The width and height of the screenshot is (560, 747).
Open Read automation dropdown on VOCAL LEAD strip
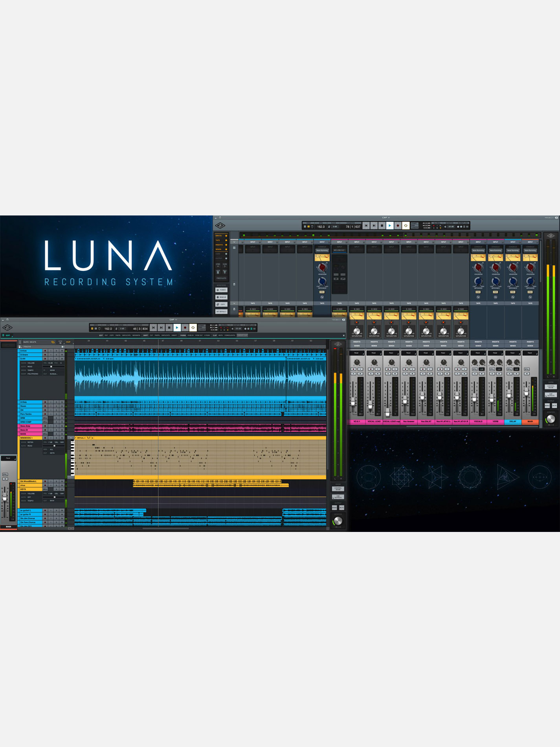[x=374, y=353]
